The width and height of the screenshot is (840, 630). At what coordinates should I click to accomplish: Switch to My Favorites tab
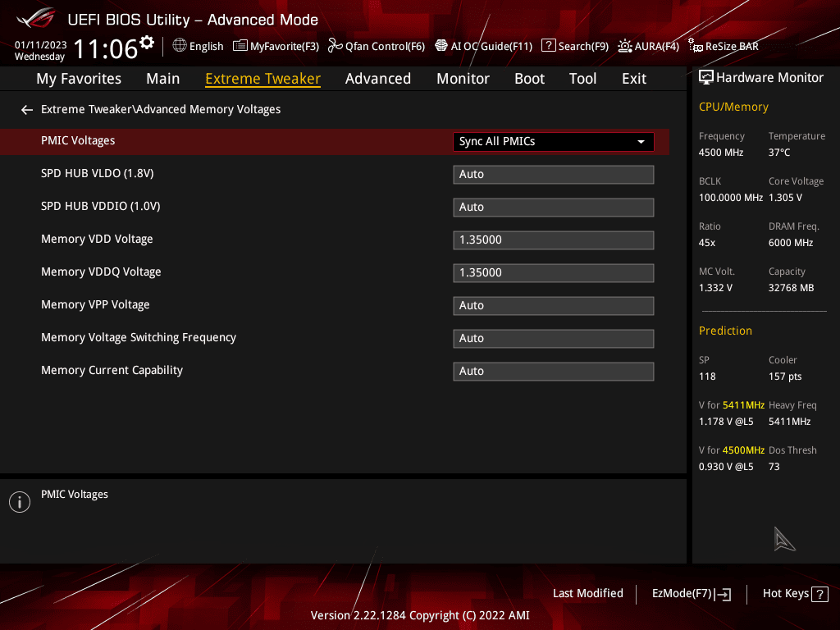tap(79, 79)
